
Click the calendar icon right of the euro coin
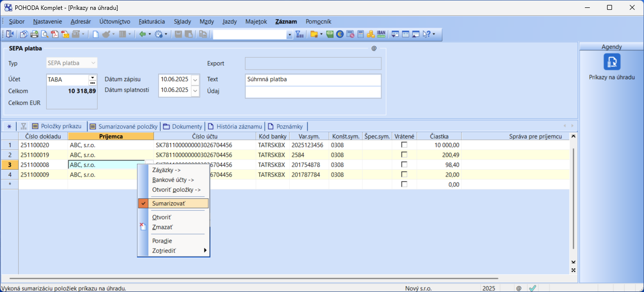350,34
